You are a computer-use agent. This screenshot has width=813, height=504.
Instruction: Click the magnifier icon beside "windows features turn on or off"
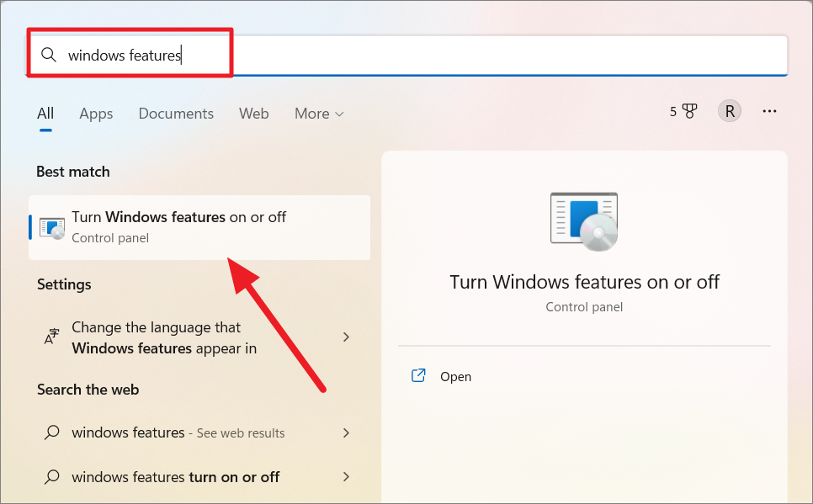(51, 477)
